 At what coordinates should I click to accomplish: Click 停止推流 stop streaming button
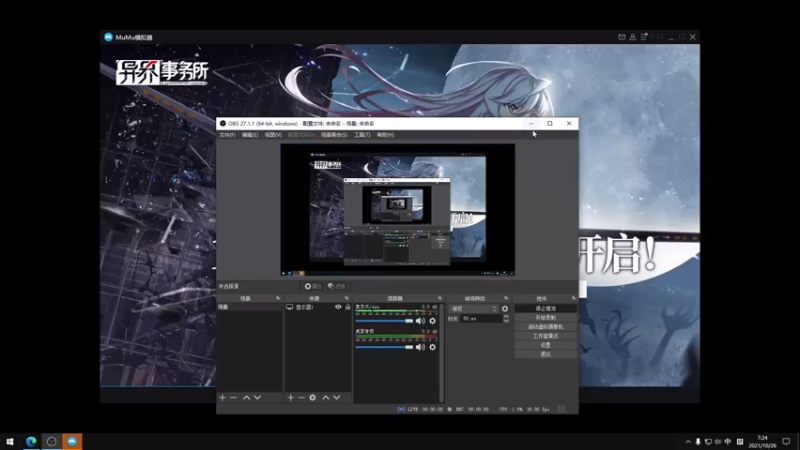[545, 309]
